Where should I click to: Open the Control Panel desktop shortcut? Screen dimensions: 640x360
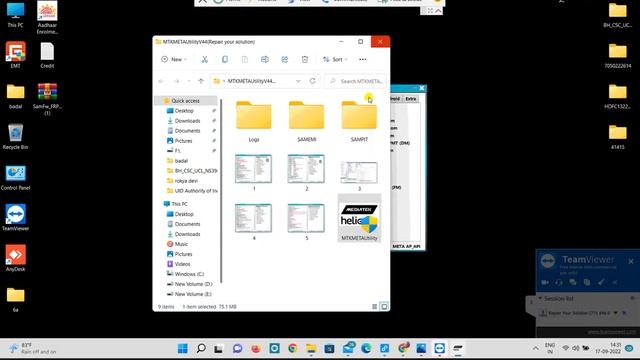click(15, 178)
